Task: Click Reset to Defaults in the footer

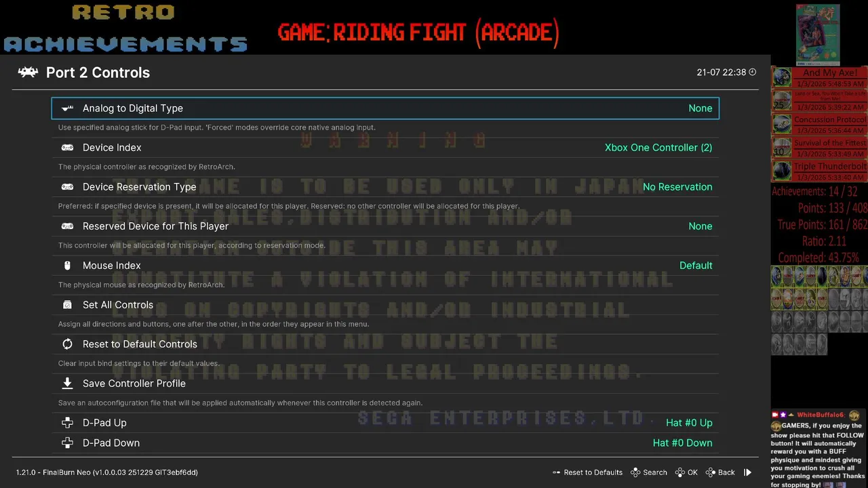Action: pos(593,472)
